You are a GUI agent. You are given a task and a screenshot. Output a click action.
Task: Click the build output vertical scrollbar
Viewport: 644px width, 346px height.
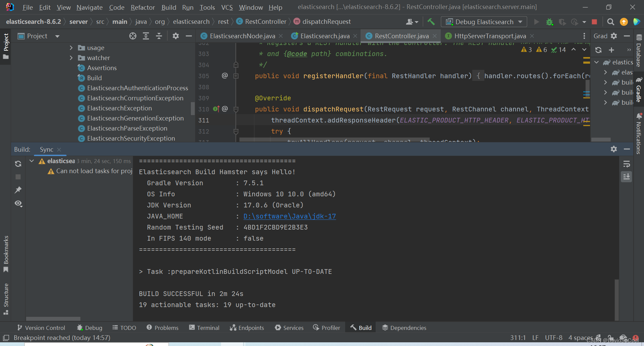coord(616,299)
